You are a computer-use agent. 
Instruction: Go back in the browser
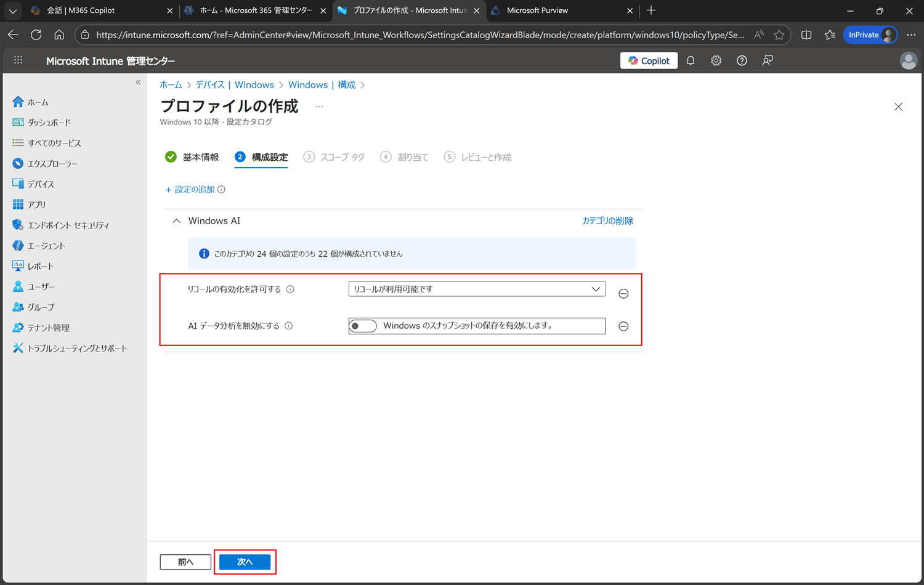click(13, 34)
